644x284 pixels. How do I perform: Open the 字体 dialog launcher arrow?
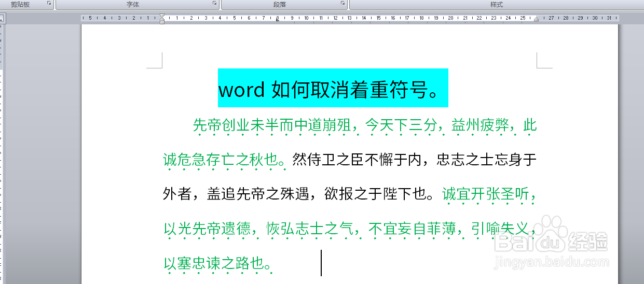point(214,4)
